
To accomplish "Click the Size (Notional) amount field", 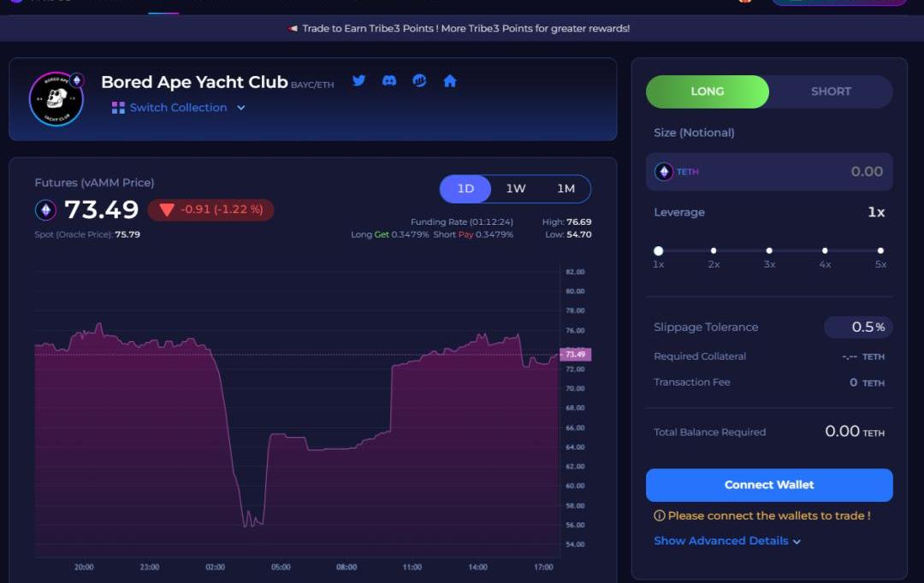I will point(769,171).
